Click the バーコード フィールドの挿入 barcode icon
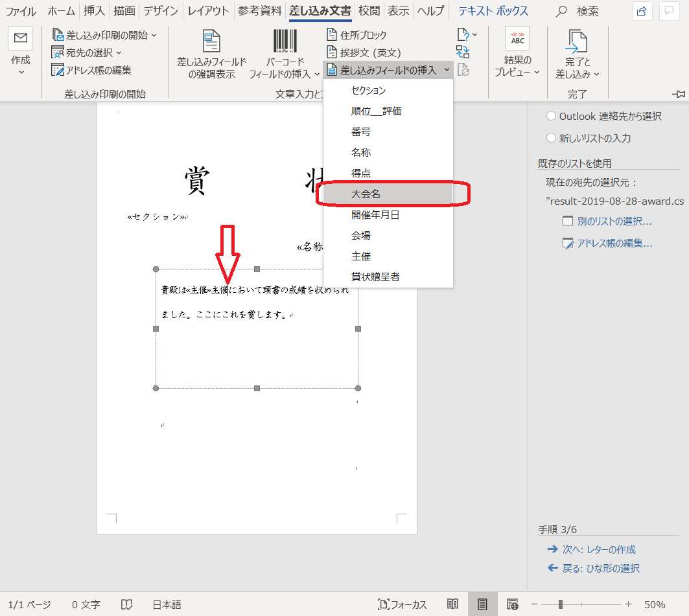This screenshot has width=689, height=616. 280,41
